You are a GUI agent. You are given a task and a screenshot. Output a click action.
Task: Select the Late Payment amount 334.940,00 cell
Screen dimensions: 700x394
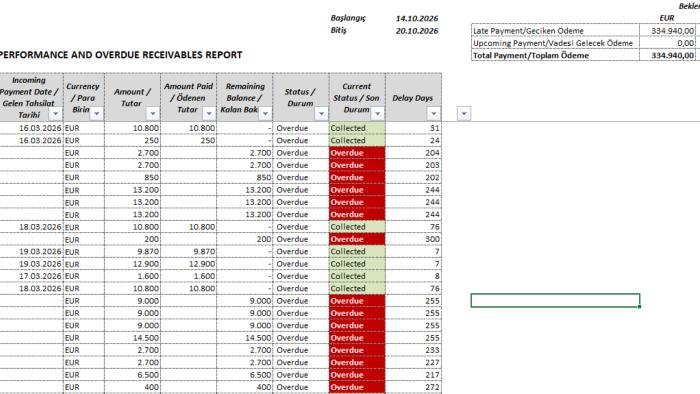[668, 31]
